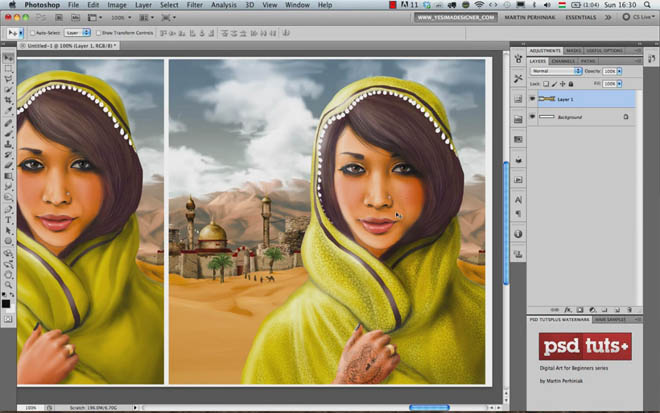The height and width of the screenshot is (413, 660).
Task: Select the Horizontal Type tool
Action: coord(8,220)
